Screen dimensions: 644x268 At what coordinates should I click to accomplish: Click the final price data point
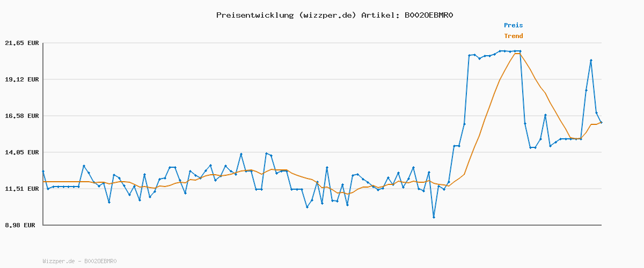pyautogui.click(x=601, y=123)
